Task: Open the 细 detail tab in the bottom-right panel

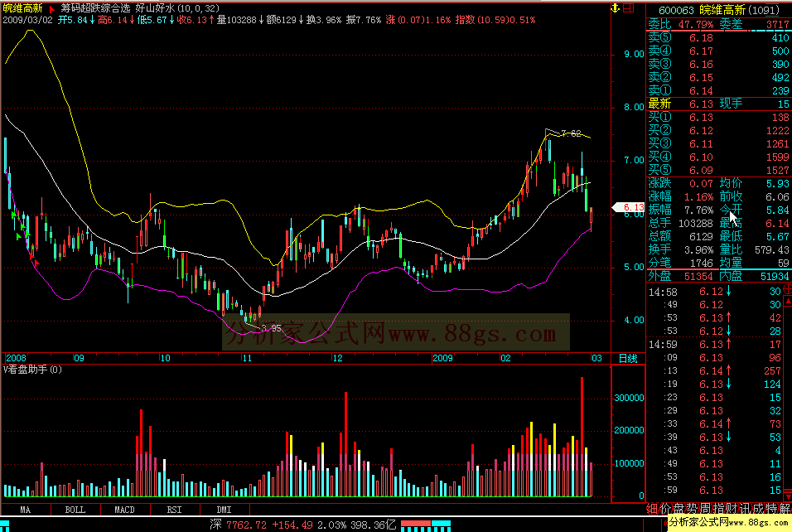Action: (x=652, y=508)
